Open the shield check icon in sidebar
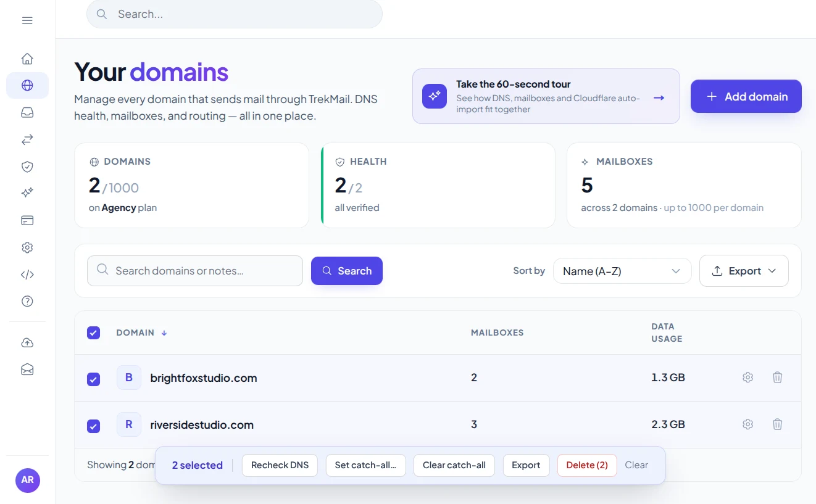 [27, 167]
